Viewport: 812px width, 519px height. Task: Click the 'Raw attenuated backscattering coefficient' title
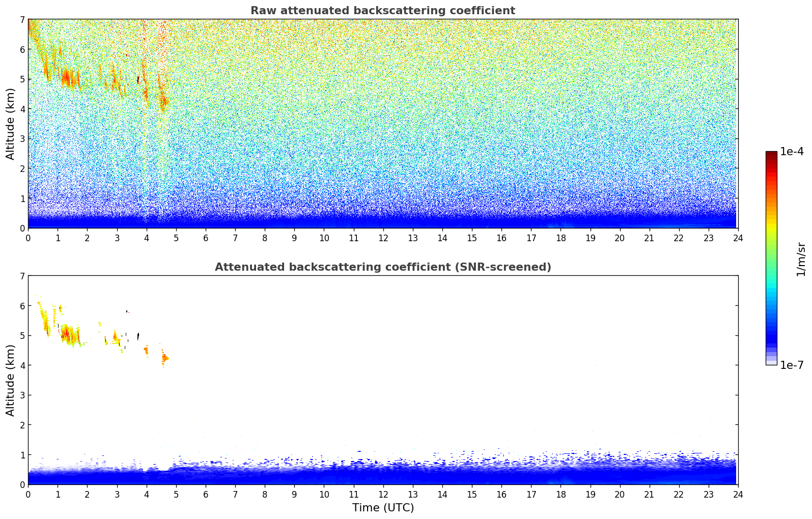tap(382, 11)
